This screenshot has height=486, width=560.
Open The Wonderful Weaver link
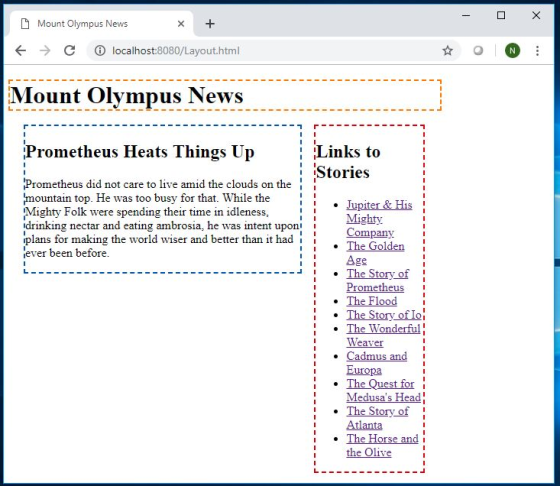[x=383, y=335]
